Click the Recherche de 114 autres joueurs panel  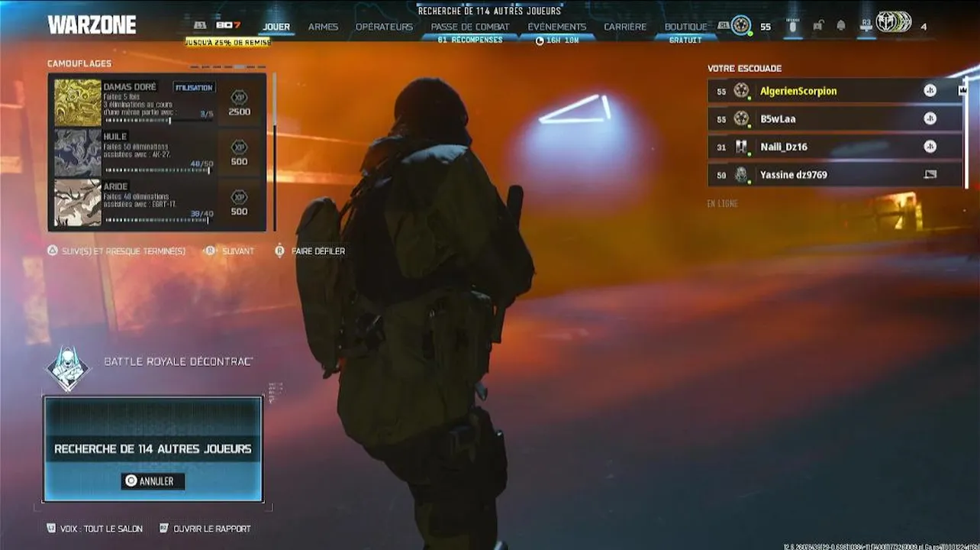[x=153, y=448]
